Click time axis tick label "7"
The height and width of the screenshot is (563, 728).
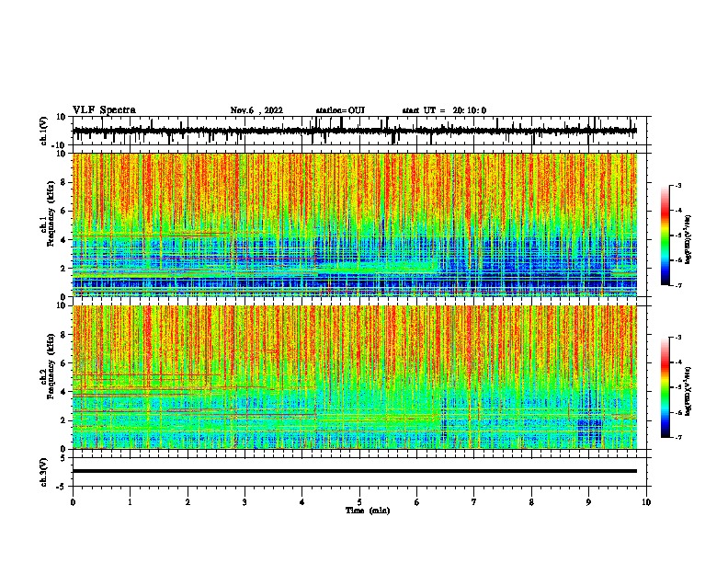474,502
